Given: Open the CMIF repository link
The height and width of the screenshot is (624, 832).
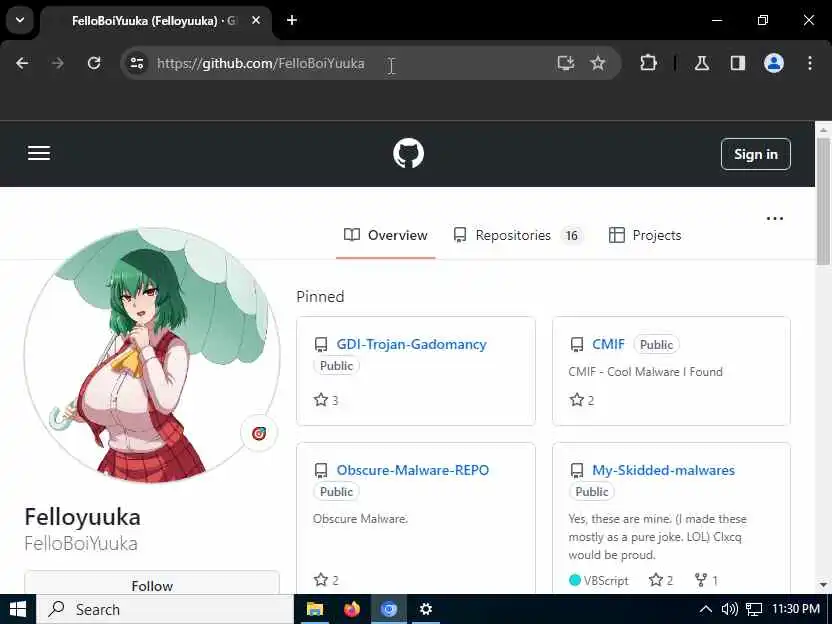Looking at the screenshot, I should [608, 344].
